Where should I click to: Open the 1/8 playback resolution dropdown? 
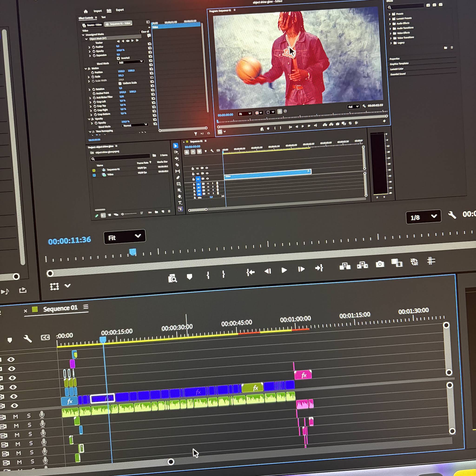click(423, 217)
